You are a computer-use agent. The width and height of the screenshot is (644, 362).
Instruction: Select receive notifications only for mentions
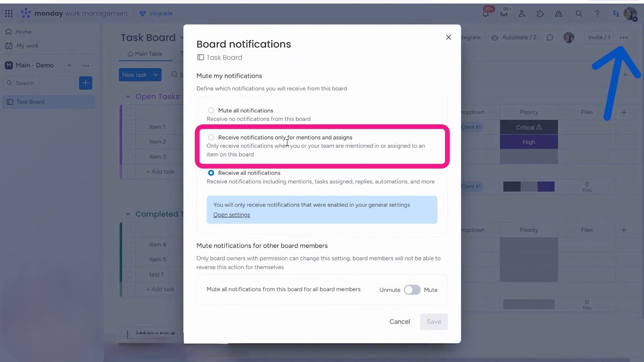(x=211, y=137)
